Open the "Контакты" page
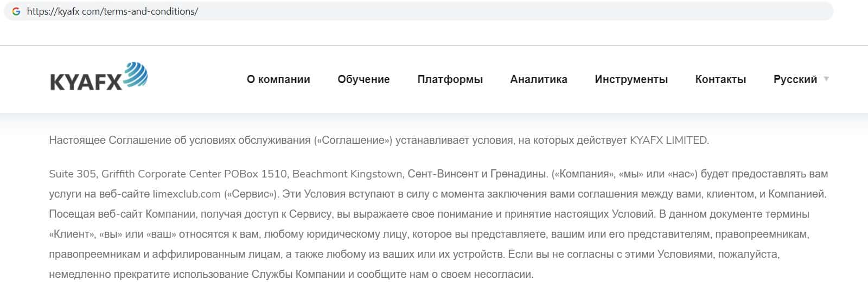 click(720, 79)
